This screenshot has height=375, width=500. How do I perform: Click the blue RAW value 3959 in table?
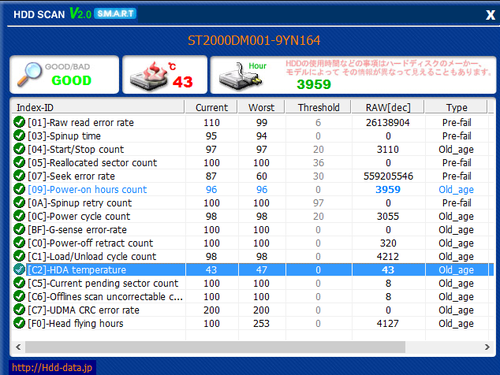tap(388, 189)
